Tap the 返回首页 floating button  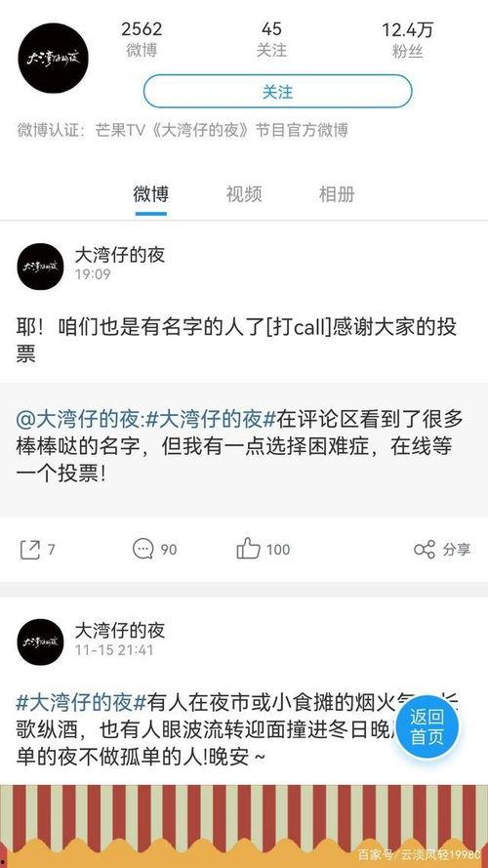427,726
